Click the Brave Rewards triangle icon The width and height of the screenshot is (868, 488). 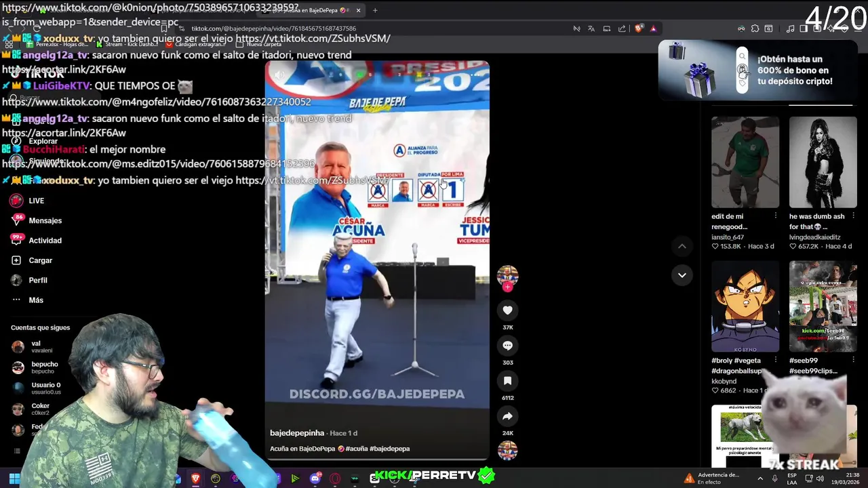653,28
